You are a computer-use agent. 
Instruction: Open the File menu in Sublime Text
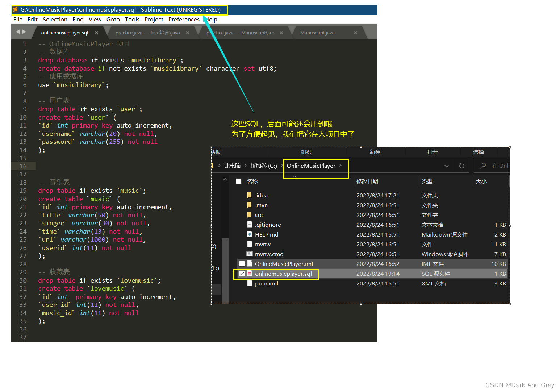click(x=18, y=20)
